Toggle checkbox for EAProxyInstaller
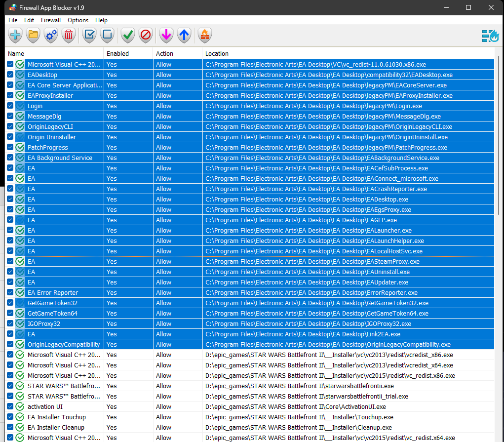504x442 pixels. point(10,95)
